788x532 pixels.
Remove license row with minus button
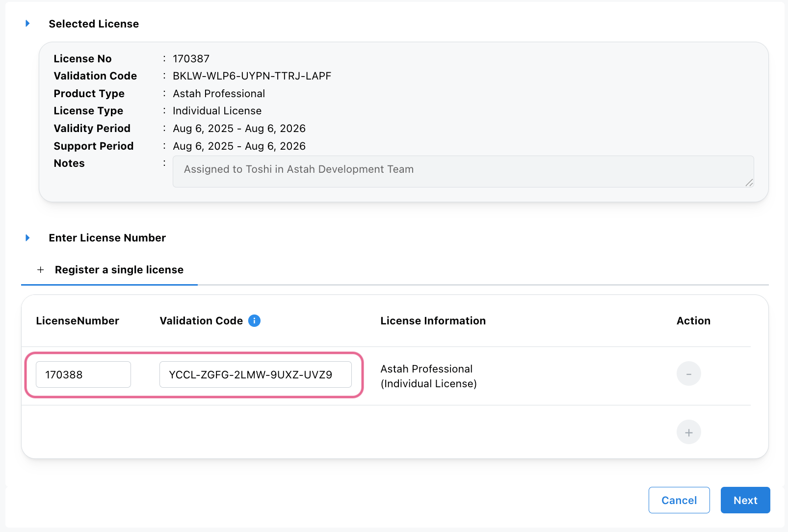point(688,374)
